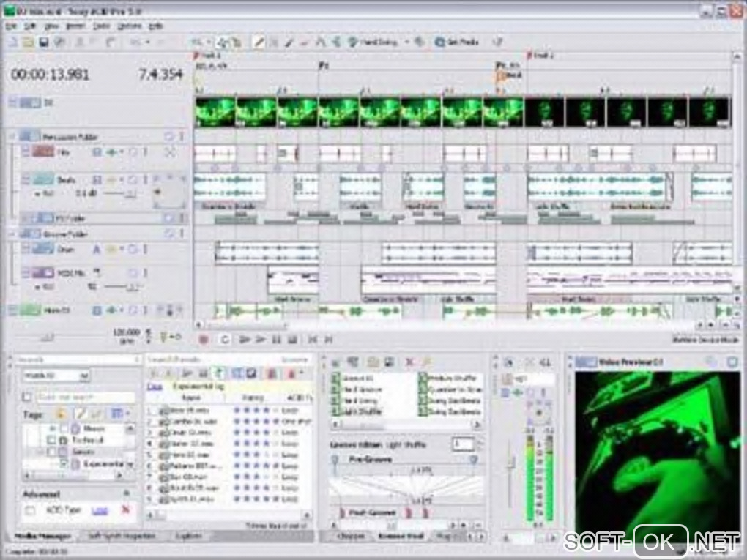747x560 pixels.
Task: Click top-right icon of Video Preview panel
Action: point(732,362)
